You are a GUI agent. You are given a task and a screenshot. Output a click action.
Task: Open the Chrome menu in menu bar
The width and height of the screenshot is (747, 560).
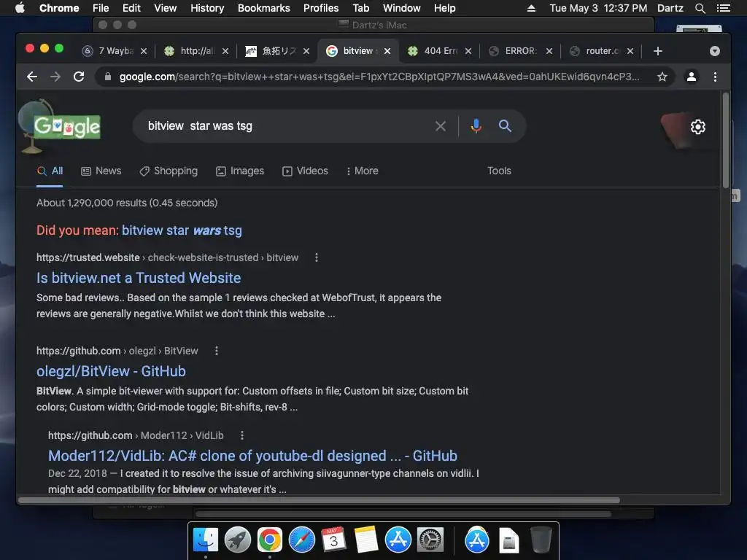point(59,8)
